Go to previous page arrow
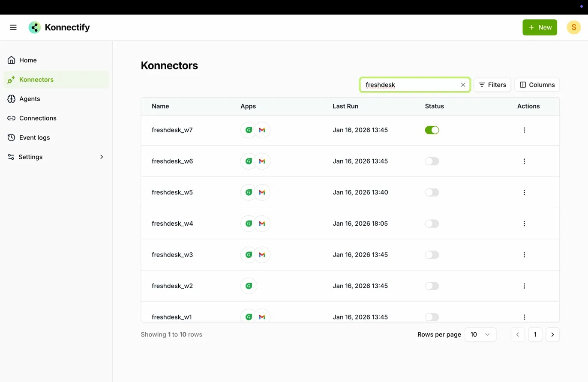Image resolution: width=588 pixels, height=382 pixels. click(x=517, y=334)
